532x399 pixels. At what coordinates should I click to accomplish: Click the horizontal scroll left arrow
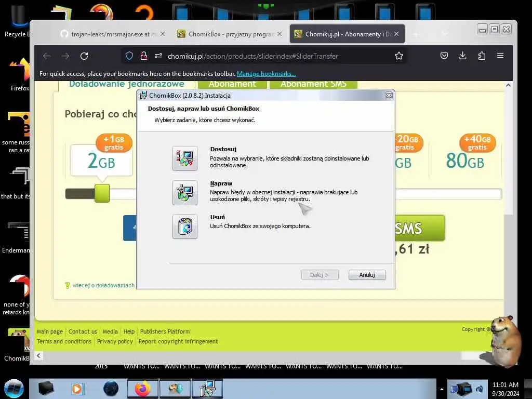click(x=38, y=355)
